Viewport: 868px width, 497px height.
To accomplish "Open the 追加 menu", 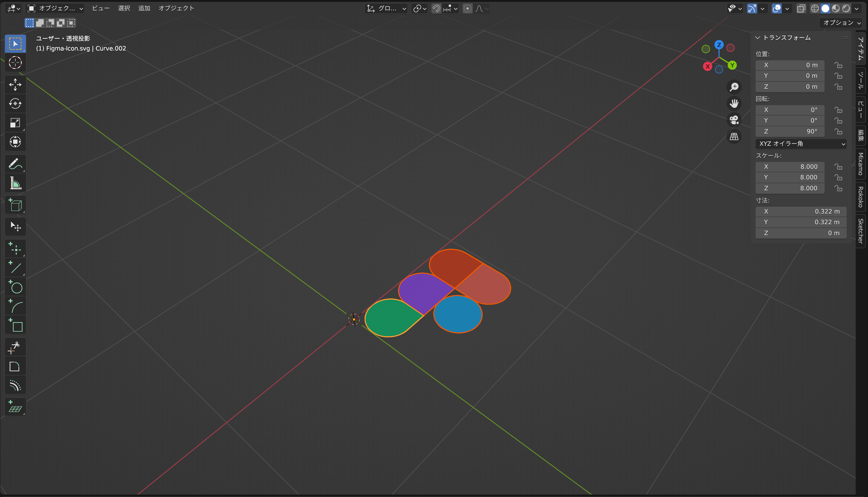I will 144,8.
